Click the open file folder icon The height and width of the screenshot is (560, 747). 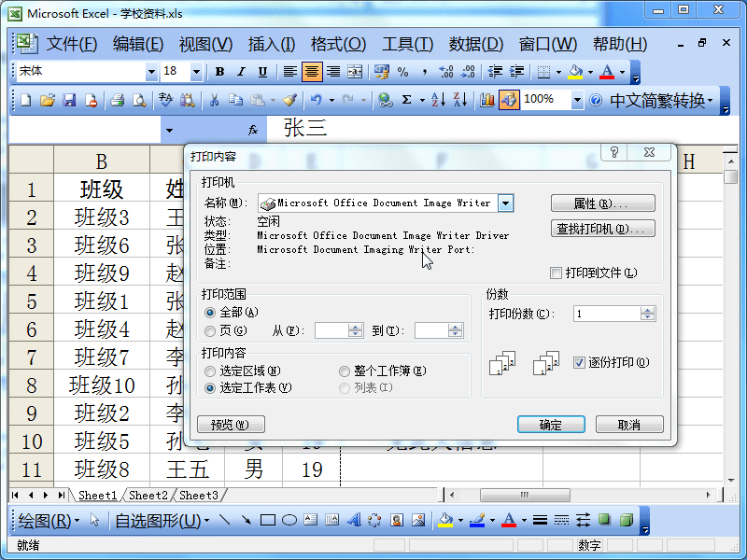48,100
